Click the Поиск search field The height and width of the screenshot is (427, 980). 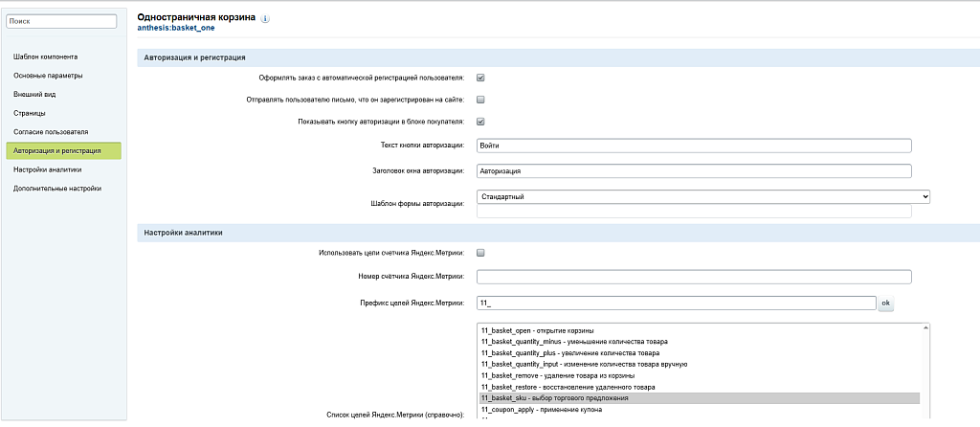click(61, 21)
